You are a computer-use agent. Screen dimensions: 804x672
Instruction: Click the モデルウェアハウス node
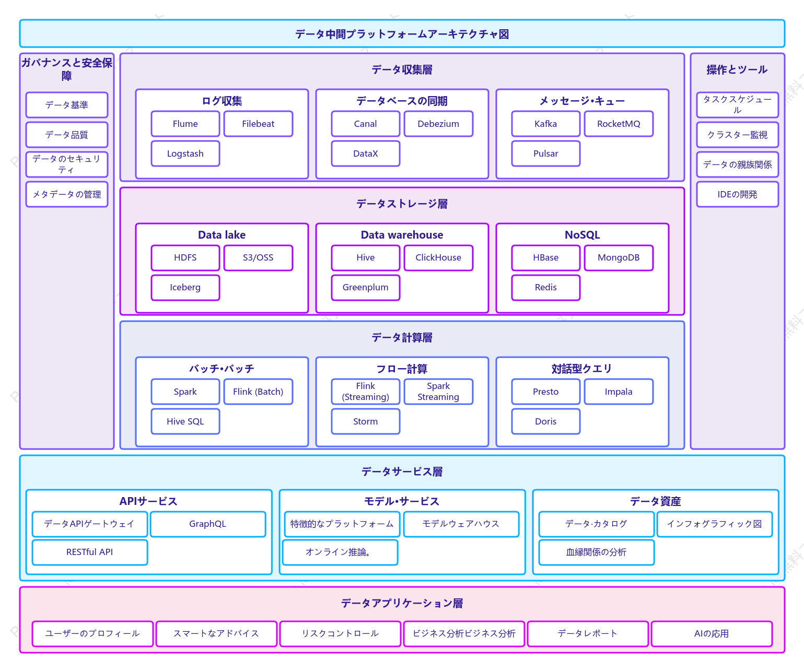[x=461, y=524]
